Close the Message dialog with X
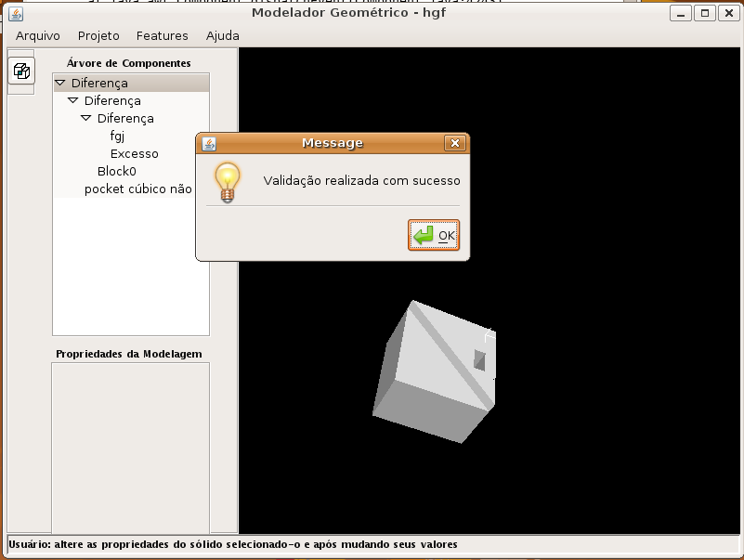Image resolution: width=744 pixels, height=560 pixels. point(453,143)
